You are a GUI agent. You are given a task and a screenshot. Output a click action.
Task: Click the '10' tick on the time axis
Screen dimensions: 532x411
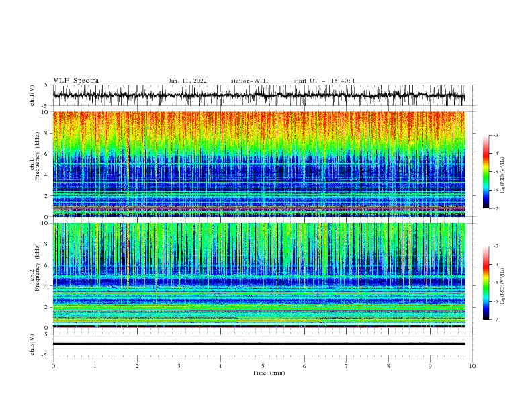tap(472, 366)
